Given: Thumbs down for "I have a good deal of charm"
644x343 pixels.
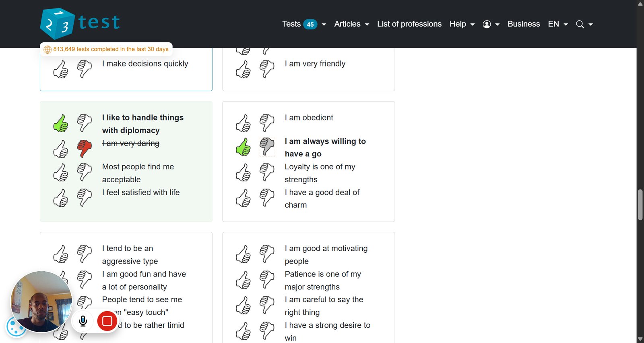Looking at the screenshot, I should point(267,198).
